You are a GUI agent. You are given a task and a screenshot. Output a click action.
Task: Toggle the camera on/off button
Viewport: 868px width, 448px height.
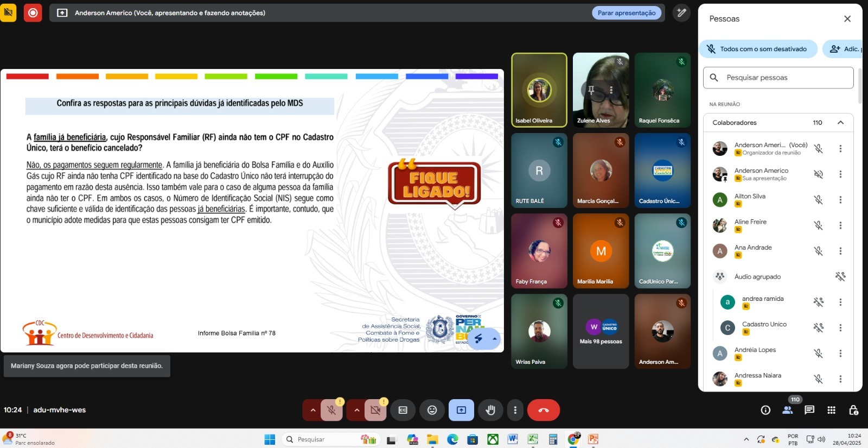coord(375,410)
